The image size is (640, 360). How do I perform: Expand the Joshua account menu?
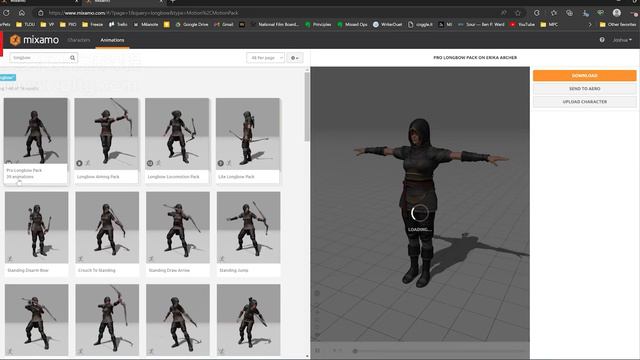(x=622, y=40)
